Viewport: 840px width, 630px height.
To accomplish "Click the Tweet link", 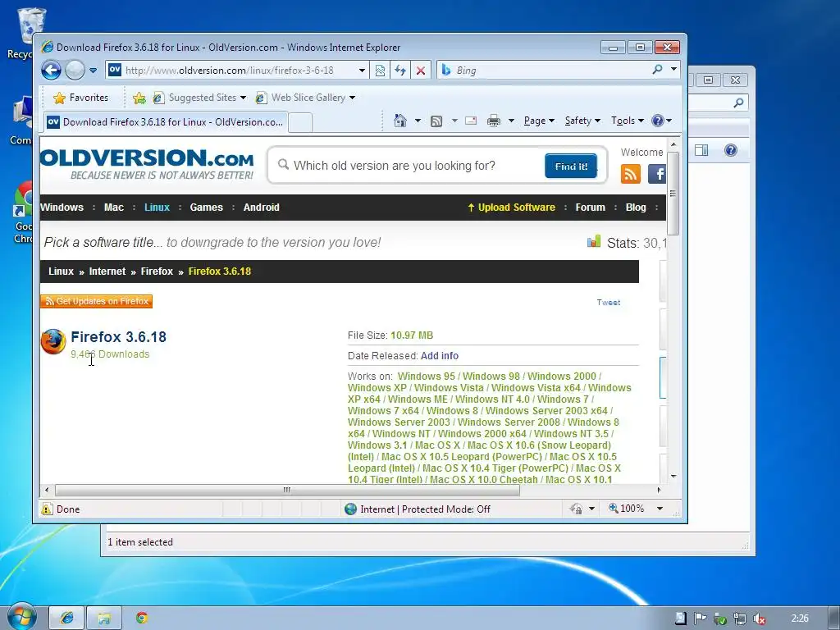I will tap(609, 302).
